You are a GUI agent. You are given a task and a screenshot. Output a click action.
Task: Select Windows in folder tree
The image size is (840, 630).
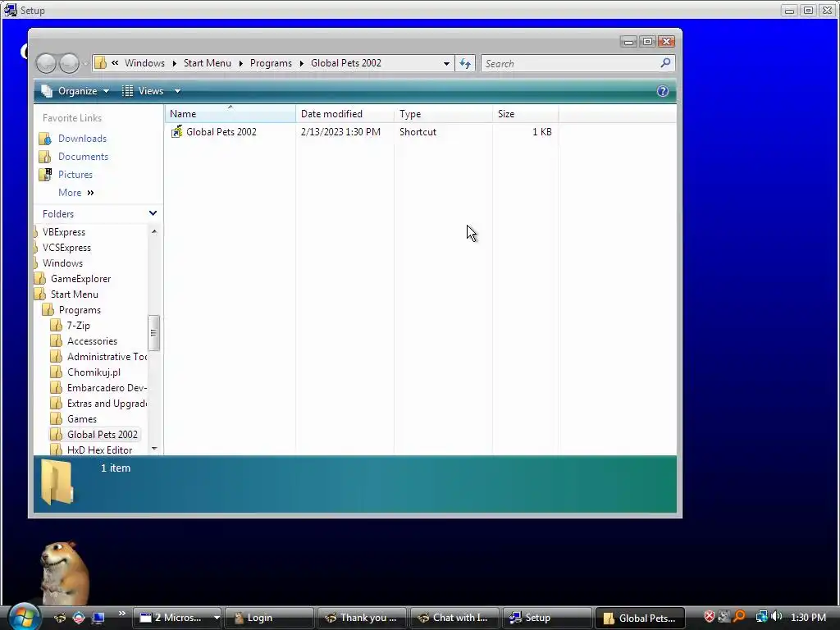[x=62, y=263]
